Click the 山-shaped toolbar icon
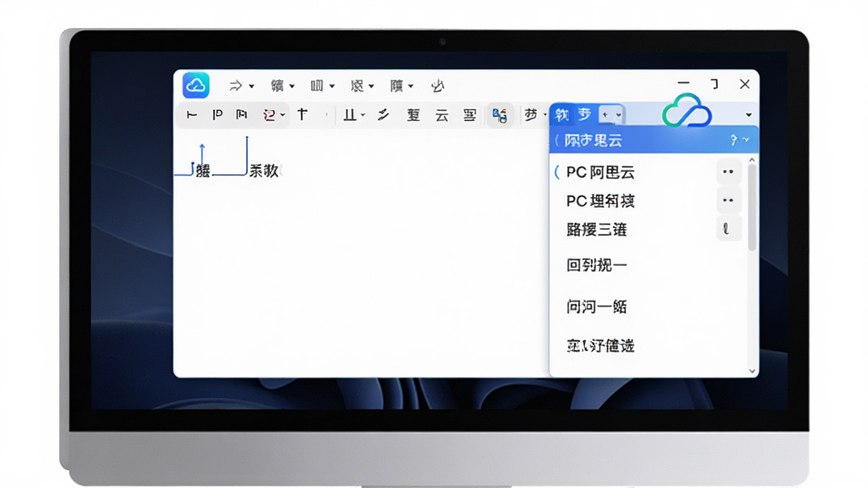 tap(349, 115)
